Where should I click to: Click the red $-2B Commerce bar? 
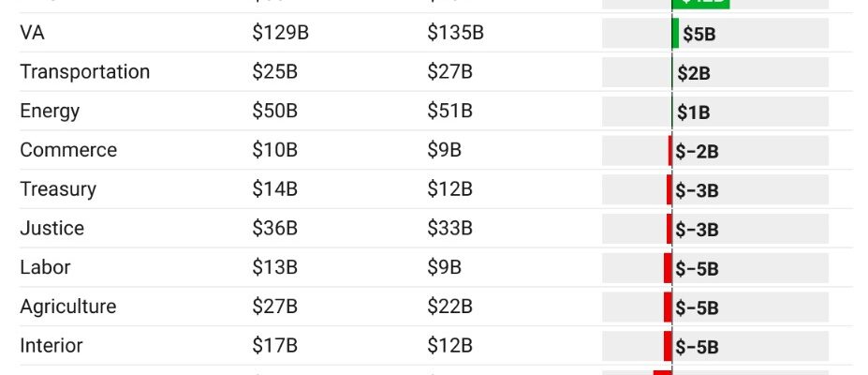(670, 151)
